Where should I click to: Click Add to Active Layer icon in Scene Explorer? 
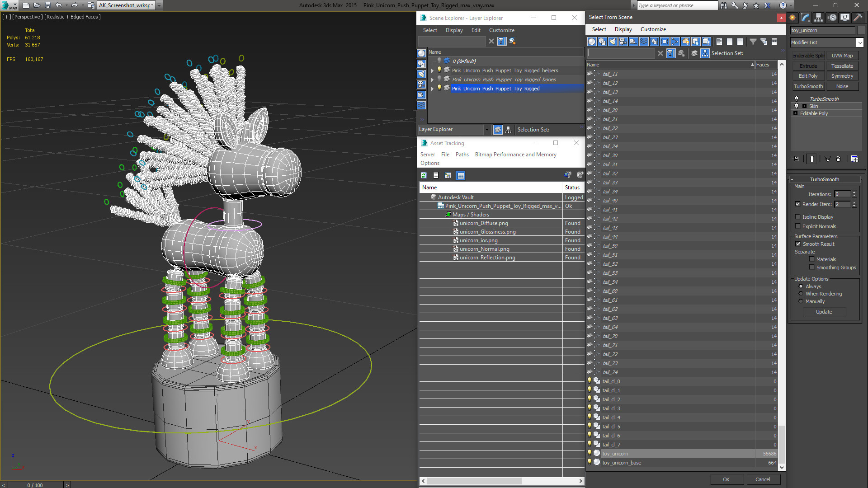pos(512,41)
